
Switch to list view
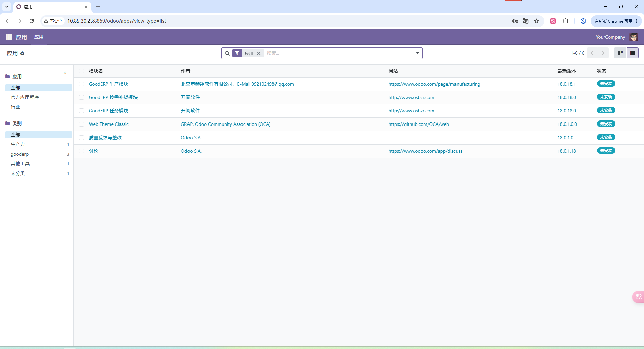coord(633,53)
